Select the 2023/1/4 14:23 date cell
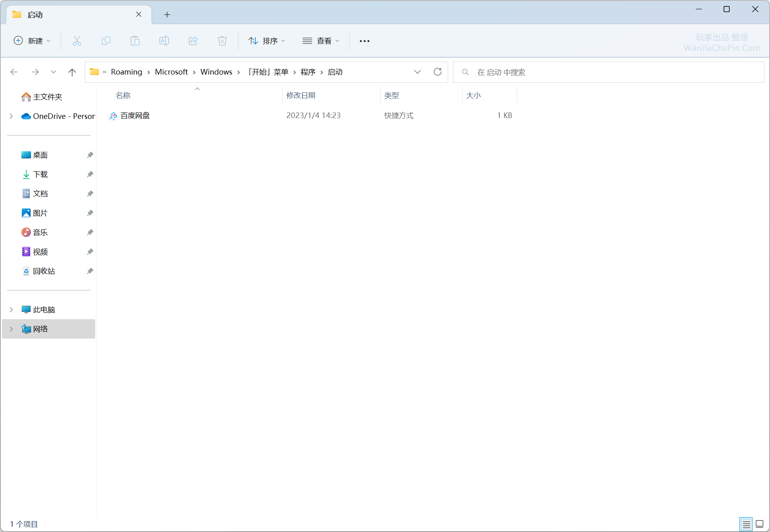 (x=313, y=116)
